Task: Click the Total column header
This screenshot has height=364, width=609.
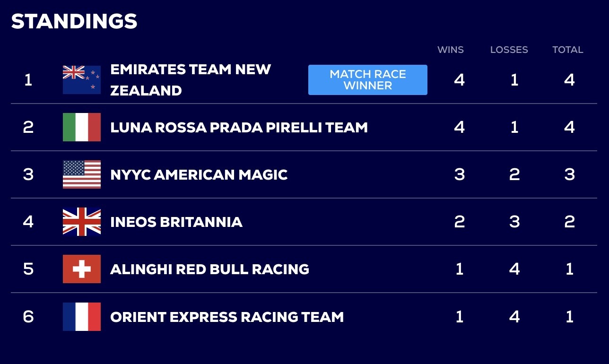Action: coord(568,50)
